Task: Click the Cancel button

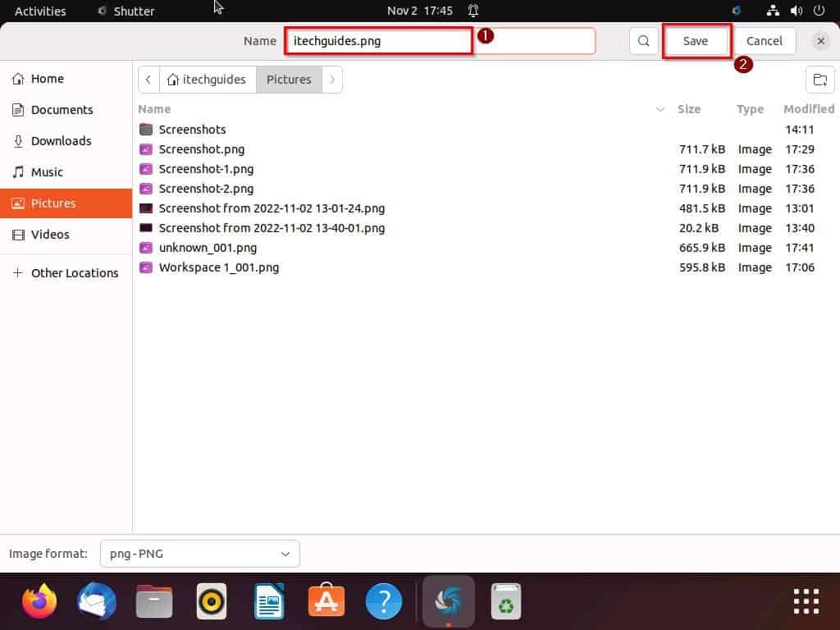Action: pos(764,41)
